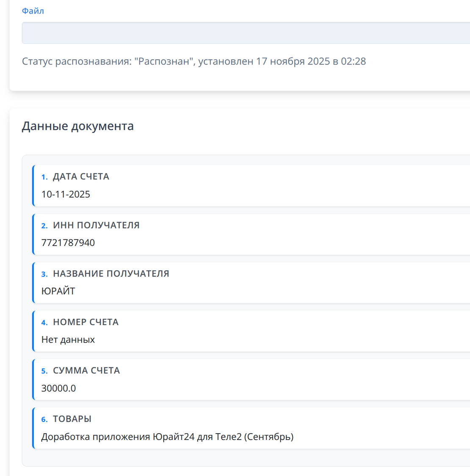Click the blue accent bar of the ДАТА СЧЕТА card
Viewport: 470px width, 476px height.
click(x=33, y=186)
